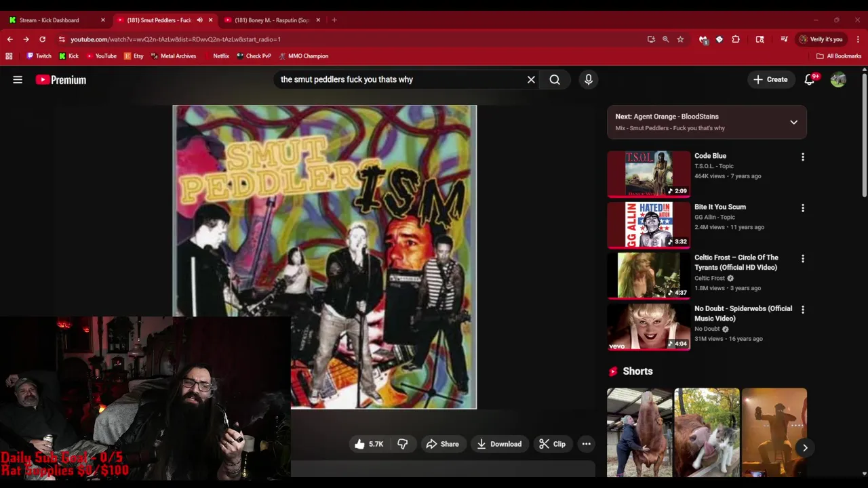Open options menu for Circle Of The Tyrants
The height and width of the screenshot is (488, 868).
pos(803,259)
